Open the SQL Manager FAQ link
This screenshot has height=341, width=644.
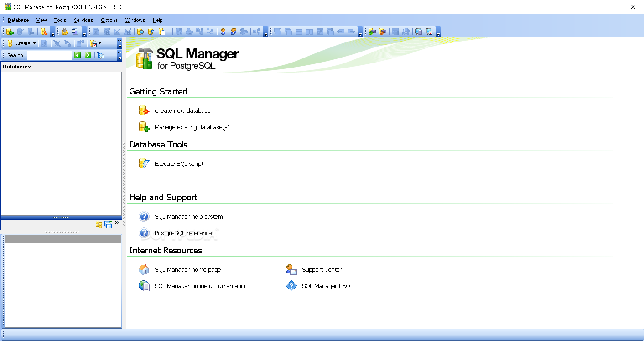point(326,286)
